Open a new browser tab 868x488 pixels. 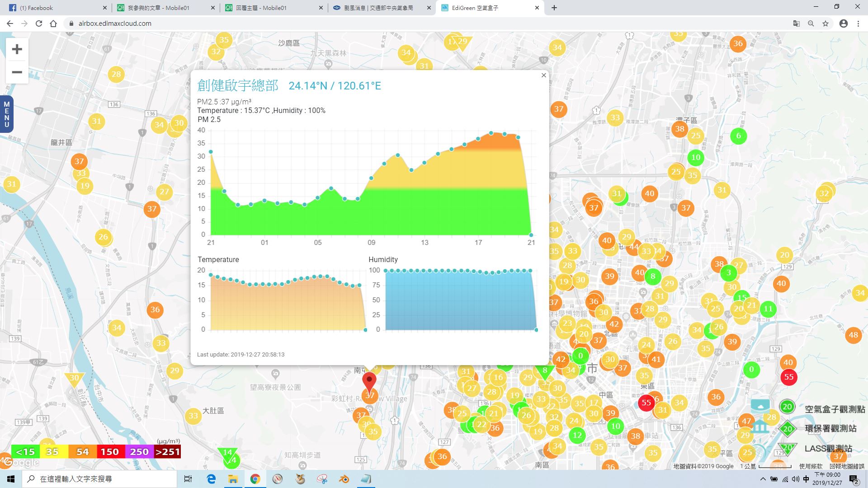554,8
